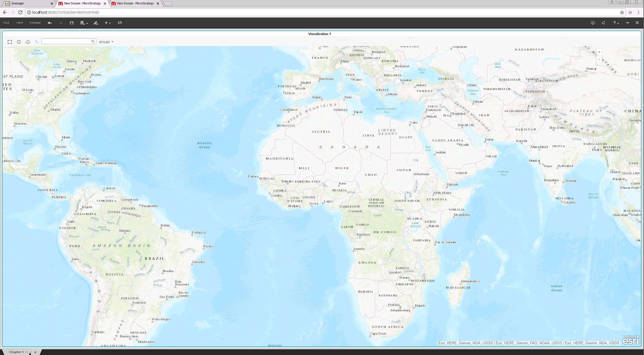Select the rectangle selection tool
The width and height of the screenshot is (644, 355).
(10, 42)
